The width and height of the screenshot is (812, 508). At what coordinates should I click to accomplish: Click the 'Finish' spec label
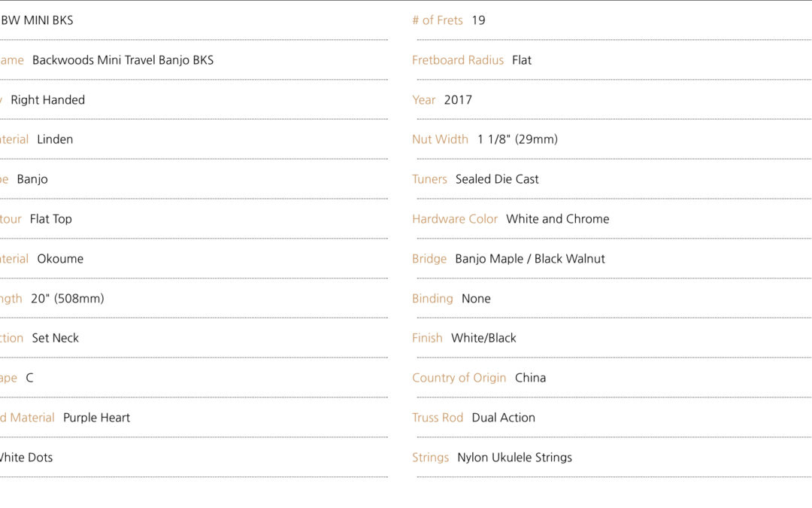427,338
